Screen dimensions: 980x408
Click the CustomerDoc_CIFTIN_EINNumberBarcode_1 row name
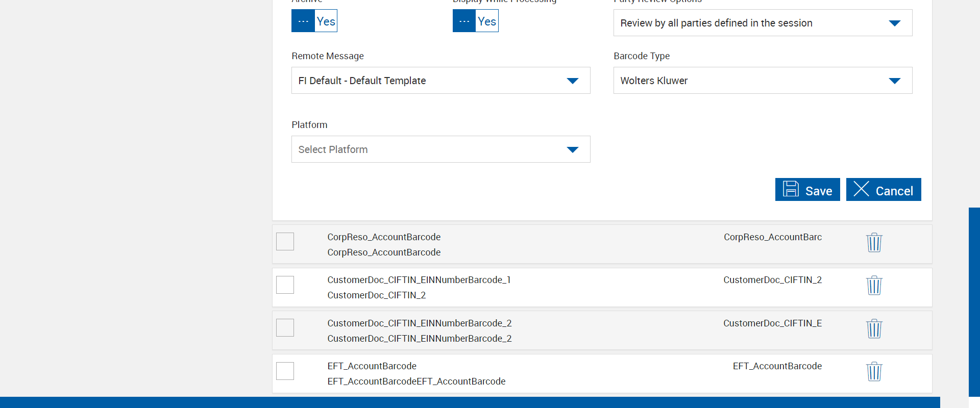pos(419,280)
